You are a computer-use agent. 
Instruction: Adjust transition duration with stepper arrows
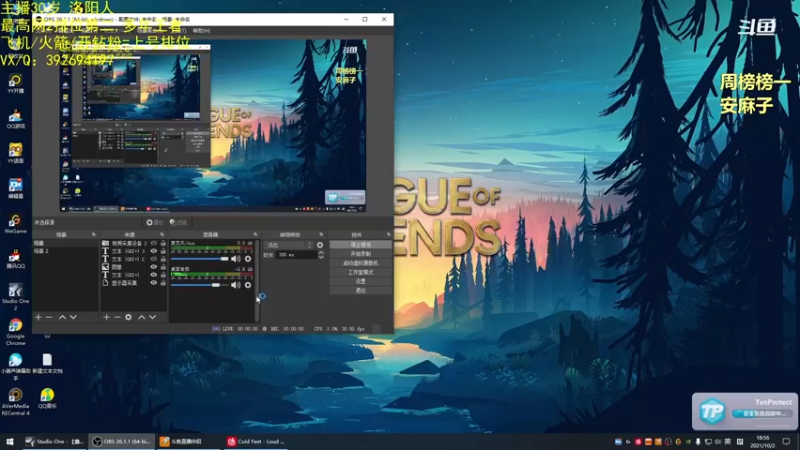321,255
